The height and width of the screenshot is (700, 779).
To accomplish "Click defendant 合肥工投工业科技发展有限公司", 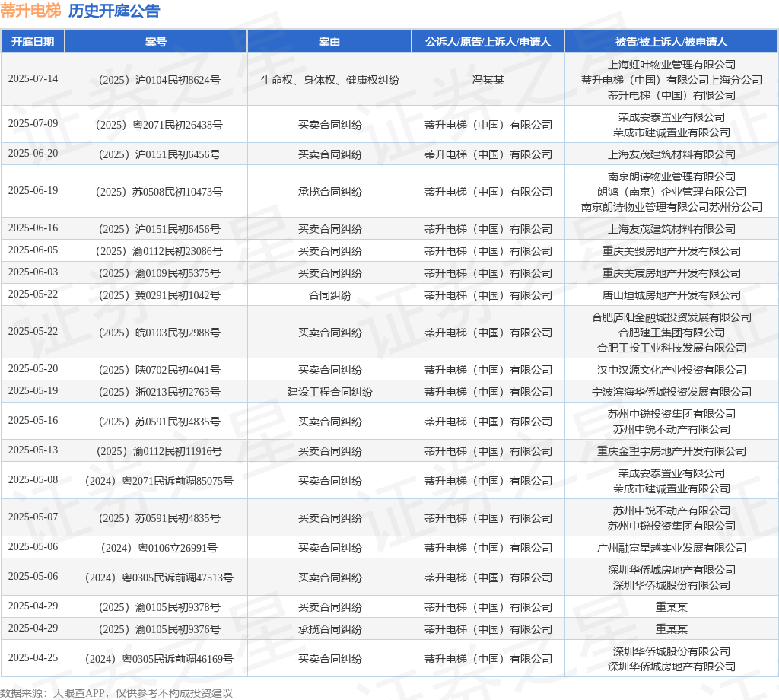I will click(x=672, y=348).
